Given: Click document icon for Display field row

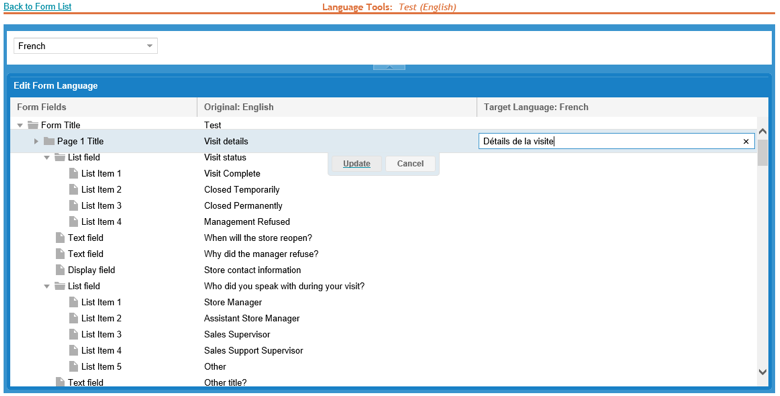Looking at the screenshot, I should point(60,270).
